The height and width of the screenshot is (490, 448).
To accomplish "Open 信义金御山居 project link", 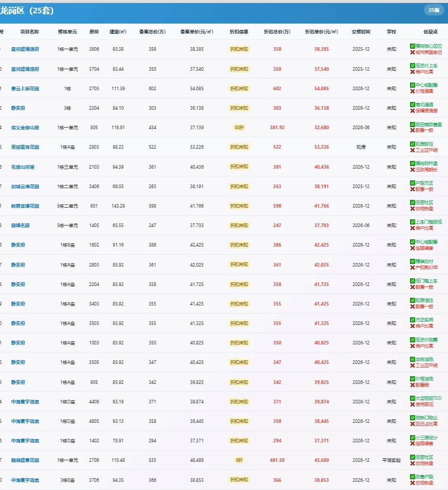I will [25, 128].
